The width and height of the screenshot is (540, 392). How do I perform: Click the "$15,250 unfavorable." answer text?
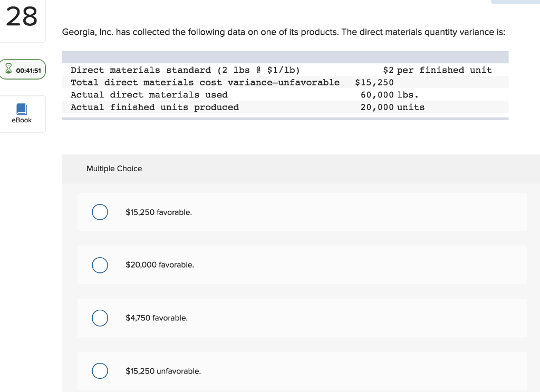[163, 371]
